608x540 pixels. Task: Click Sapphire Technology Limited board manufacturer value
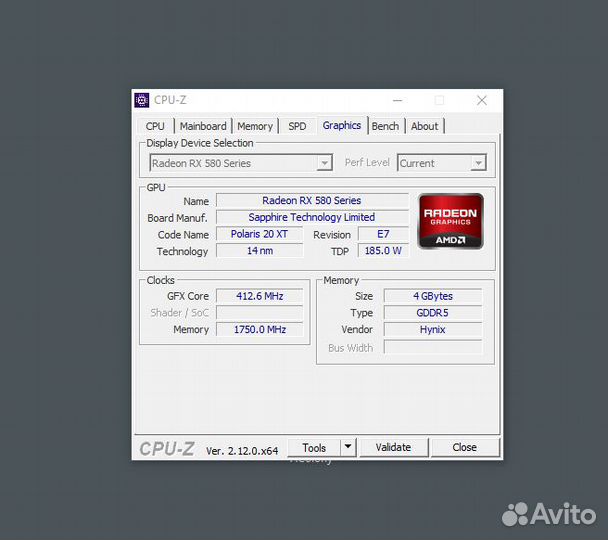(x=312, y=217)
